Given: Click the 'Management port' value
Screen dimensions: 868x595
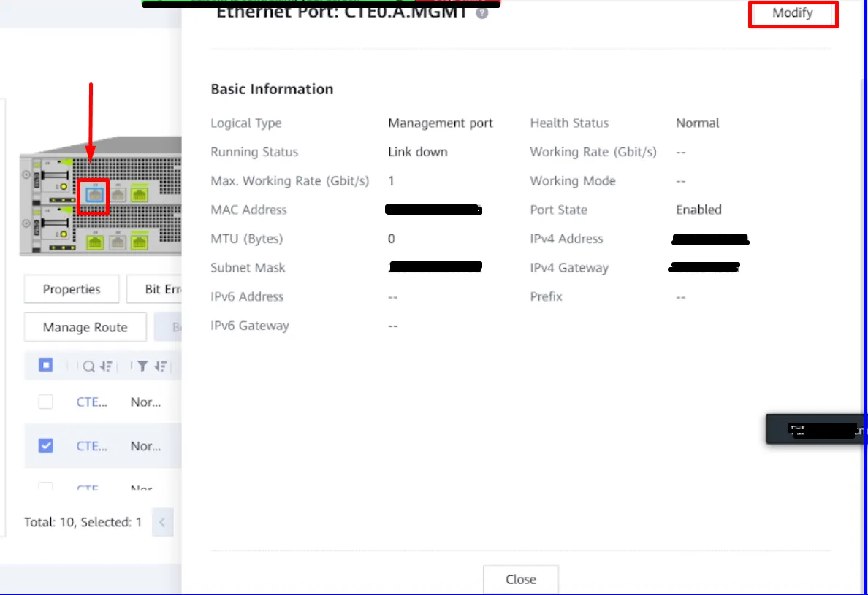Looking at the screenshot, I should [x=440, y=123].
